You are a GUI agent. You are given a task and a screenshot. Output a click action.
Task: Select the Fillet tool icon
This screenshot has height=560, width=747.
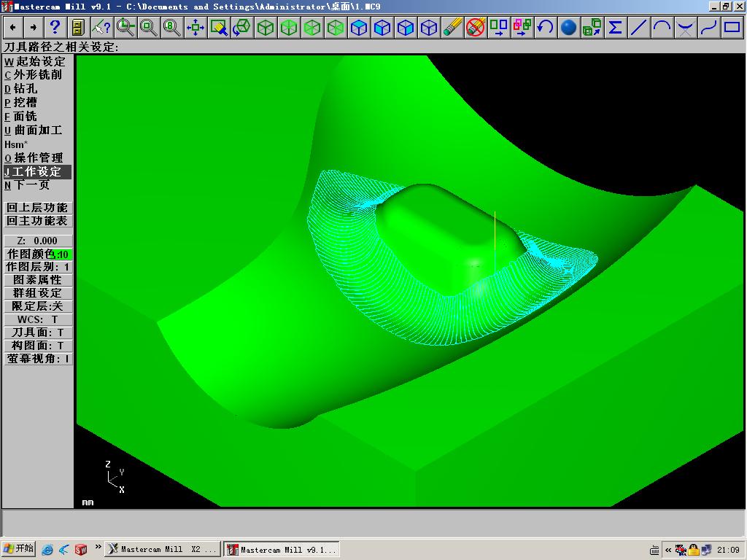686,27
